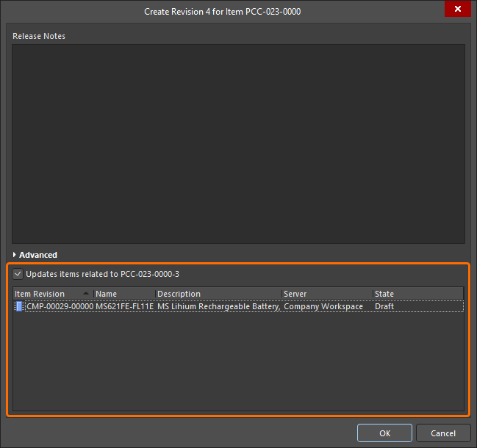Click the Cancel button
477x448 pixels.
tap(443, 433)
